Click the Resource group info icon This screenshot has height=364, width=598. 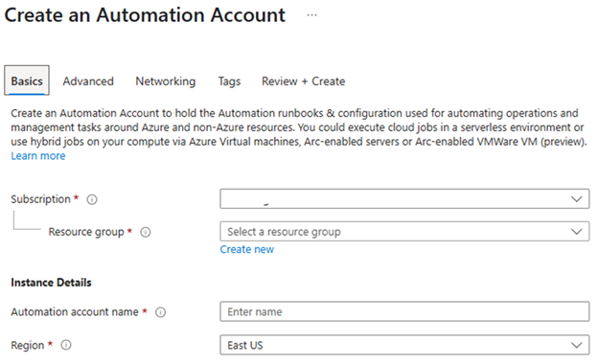[x=146, y=232]
